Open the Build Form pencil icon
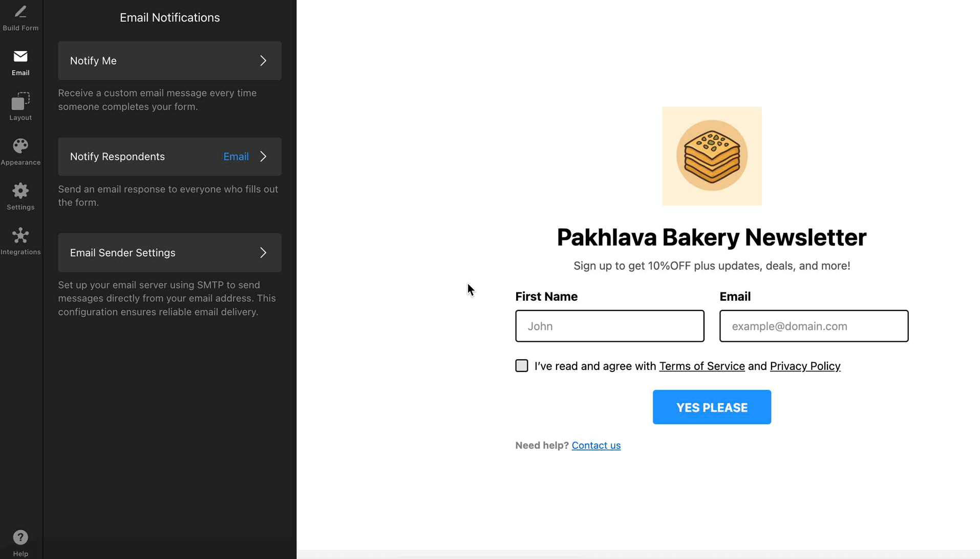980x559 pixels. click(x=20, y=12)
